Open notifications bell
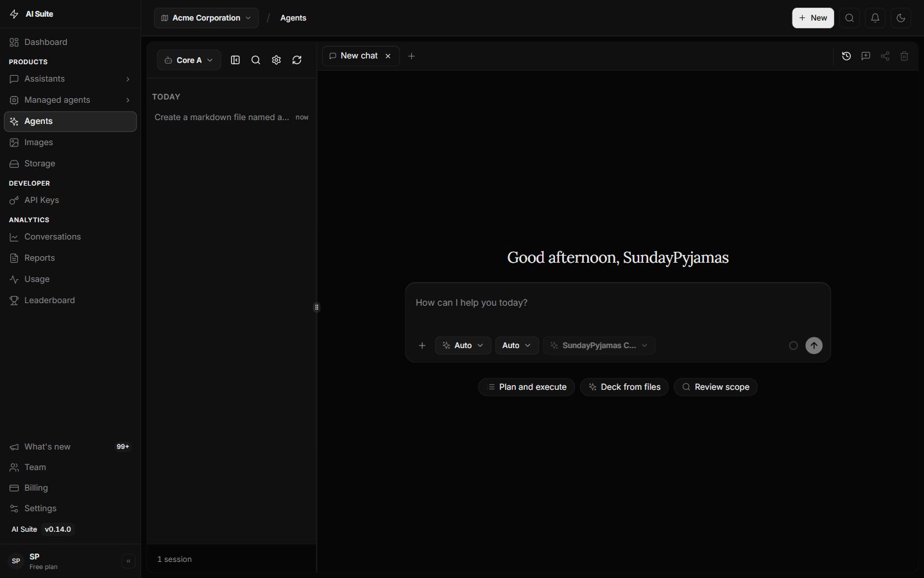The height and width of the screenshot is (578, 924). [875, 18]
